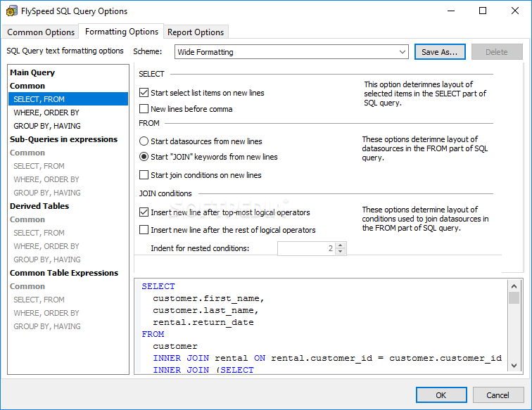Decrease nested conditions indent with down arrow
The width and height of the screenshot is (532, 410).
click(x=341, y=251)
